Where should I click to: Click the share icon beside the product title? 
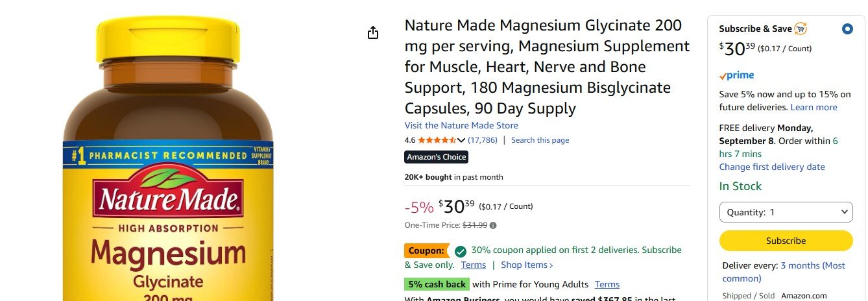coord(373,32)
